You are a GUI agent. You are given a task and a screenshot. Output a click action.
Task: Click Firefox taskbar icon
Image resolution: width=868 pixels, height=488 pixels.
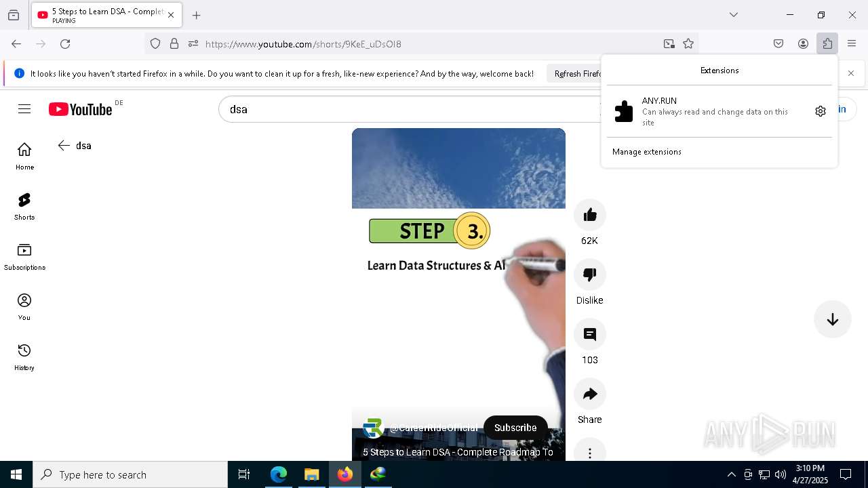[x=345, y=474]
